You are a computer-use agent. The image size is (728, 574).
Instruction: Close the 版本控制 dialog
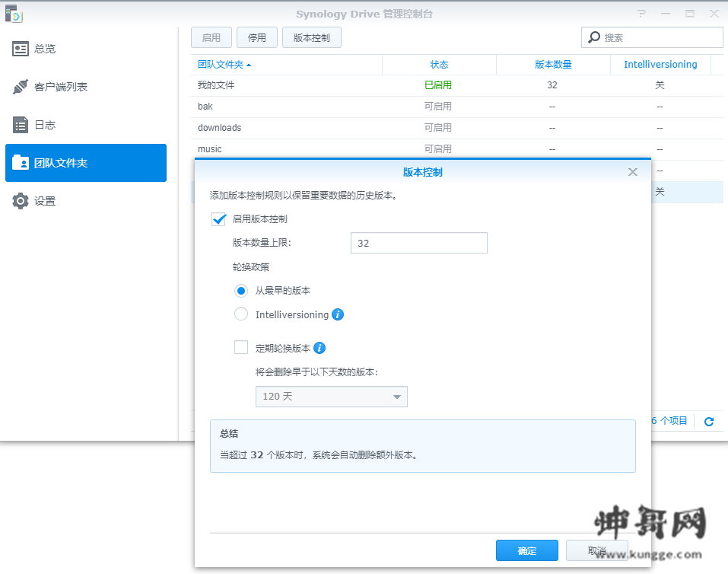(x=633, y=172)
